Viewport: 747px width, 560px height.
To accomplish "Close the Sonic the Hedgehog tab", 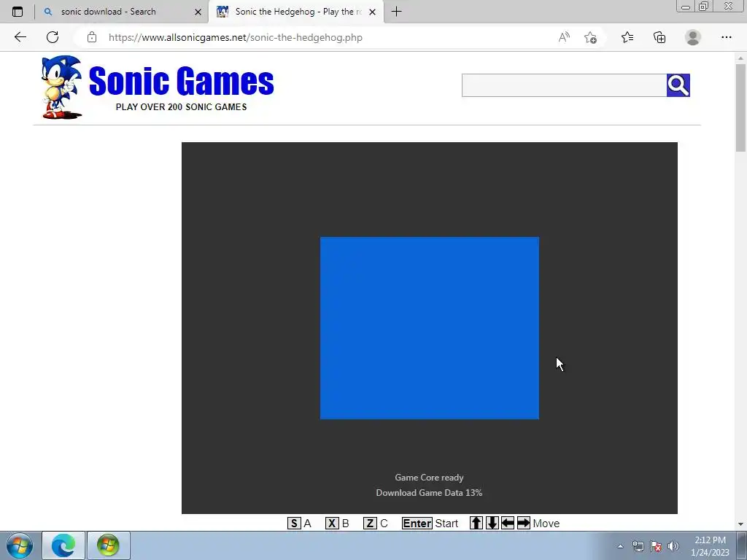I will (373, 12).
